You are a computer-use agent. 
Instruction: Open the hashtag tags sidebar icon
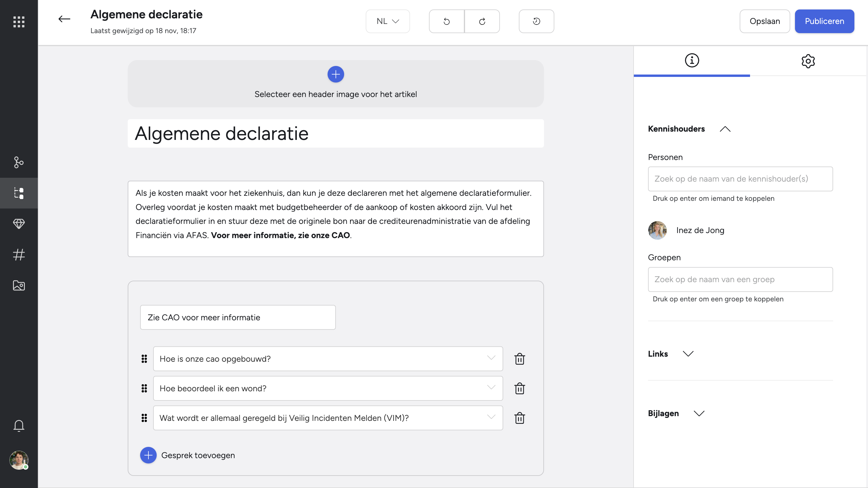click(x=19, y=254)
